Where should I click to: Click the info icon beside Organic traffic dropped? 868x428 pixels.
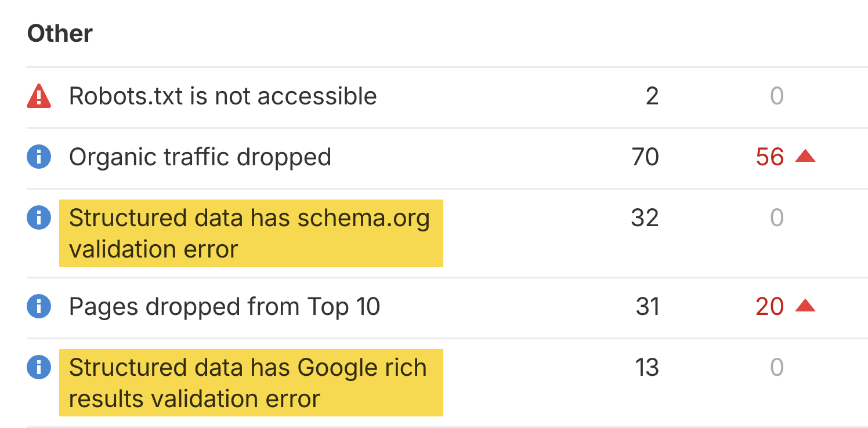[x=38, y=157]
